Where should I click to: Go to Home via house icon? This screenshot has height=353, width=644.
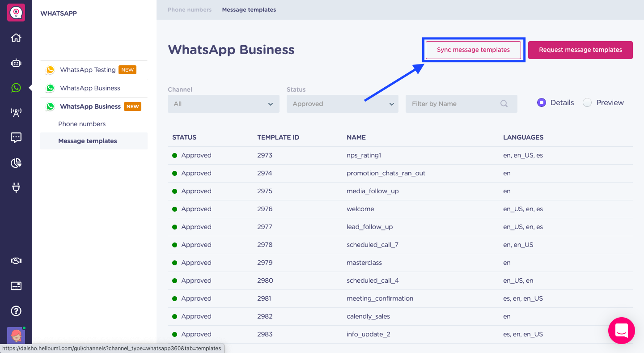point(16,38)
